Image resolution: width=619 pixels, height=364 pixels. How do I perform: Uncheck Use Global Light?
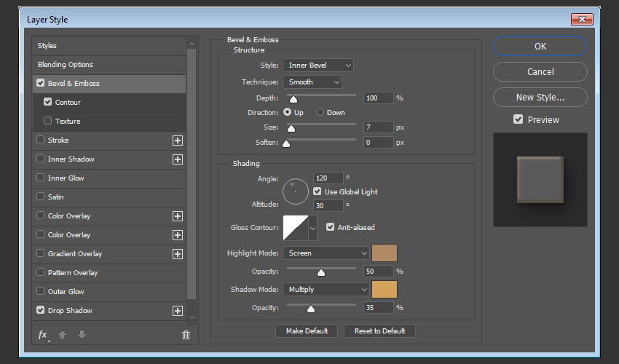tap(318, 191)
